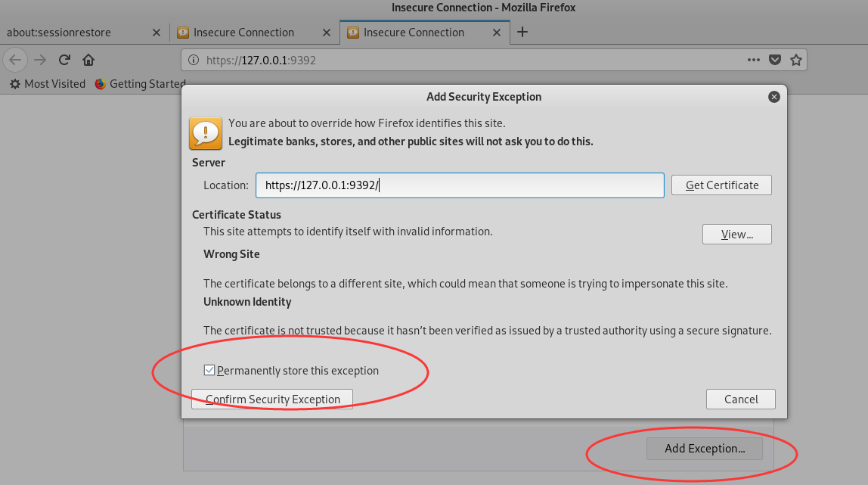Click the Get Certificate button
Viewport: 868px width, 485px height.
721,185
